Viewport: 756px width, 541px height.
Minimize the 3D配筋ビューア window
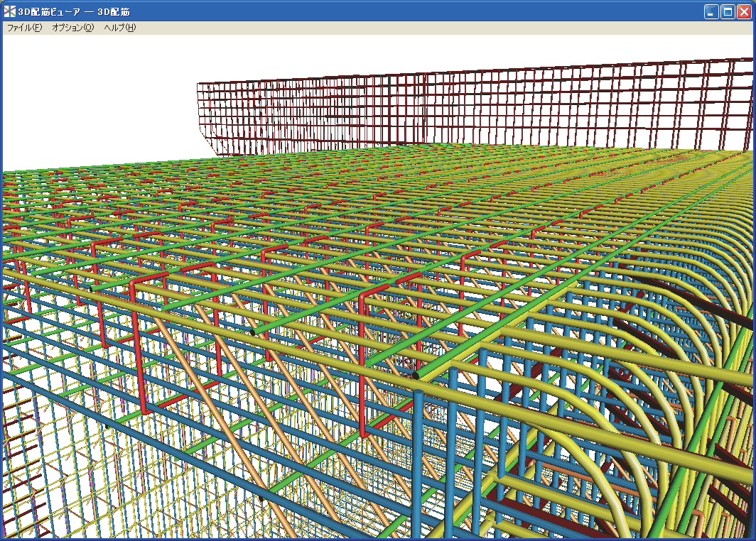click(711, 12)
